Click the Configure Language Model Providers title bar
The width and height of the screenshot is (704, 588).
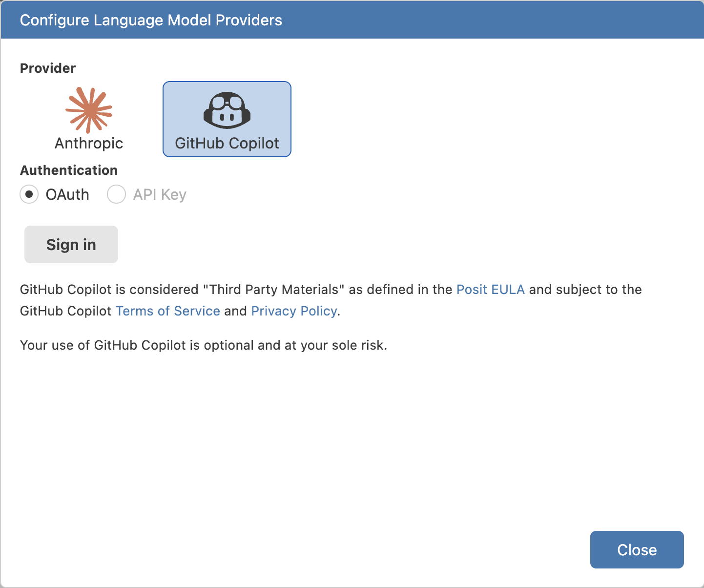point(151,20)
